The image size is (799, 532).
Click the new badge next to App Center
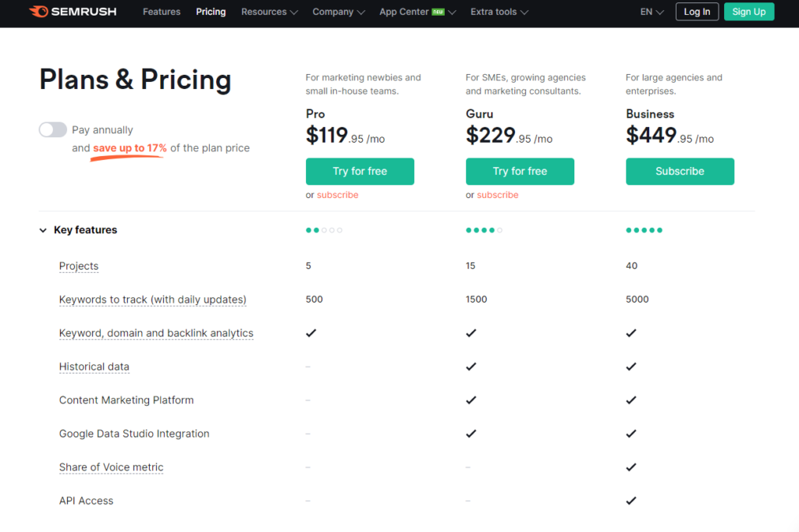[439, 12]
